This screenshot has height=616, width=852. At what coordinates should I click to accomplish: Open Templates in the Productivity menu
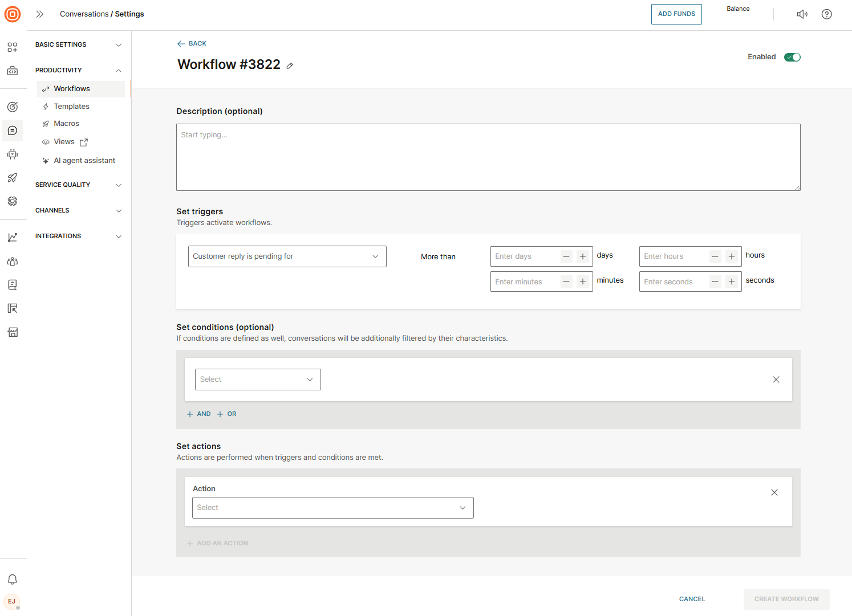pos(71,107)
